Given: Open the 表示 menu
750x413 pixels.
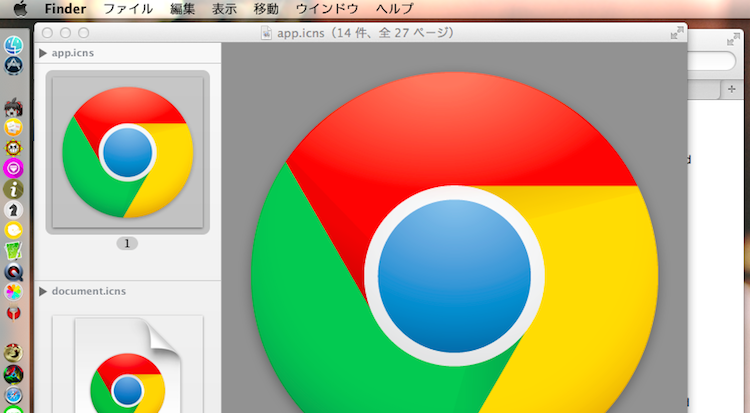Looking at the screenshot, I should click(x=224, y=9).
